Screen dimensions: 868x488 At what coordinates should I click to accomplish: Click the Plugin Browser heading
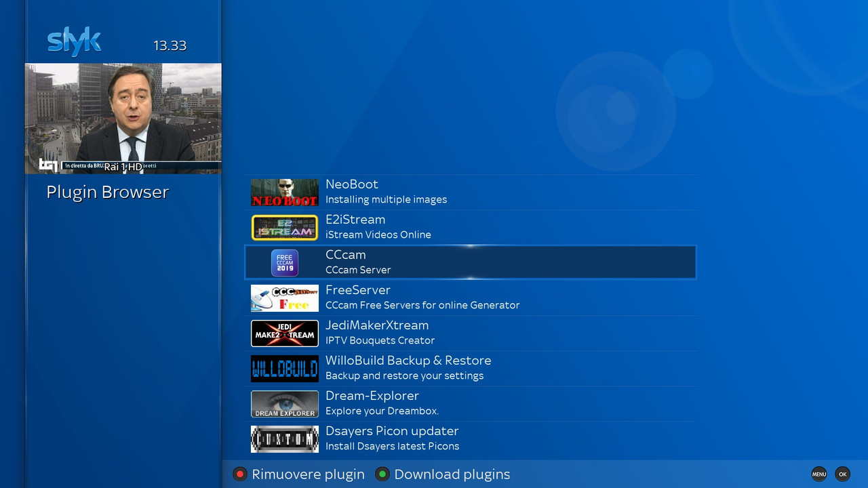pos(107,192)
